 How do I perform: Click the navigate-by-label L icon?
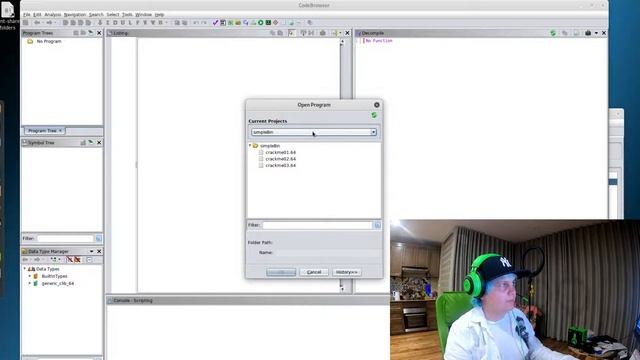pyautogui.click(x=130, y=23)
